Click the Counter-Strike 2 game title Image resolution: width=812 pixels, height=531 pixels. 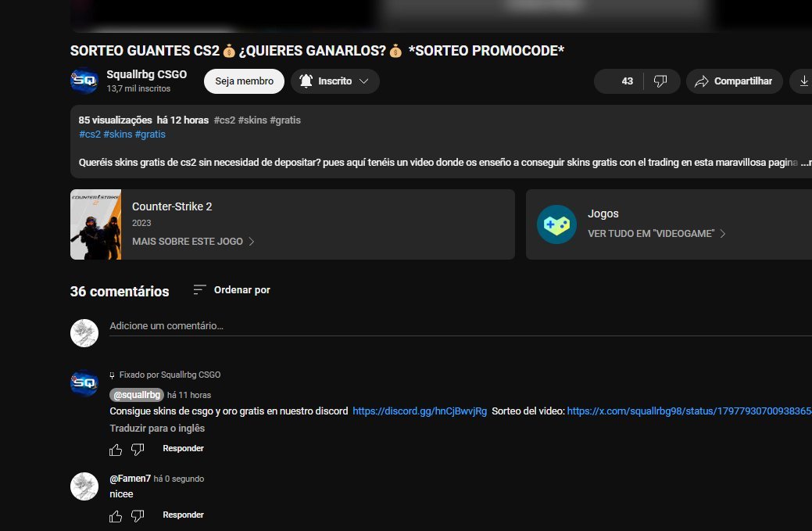click(x=172, y=206)
